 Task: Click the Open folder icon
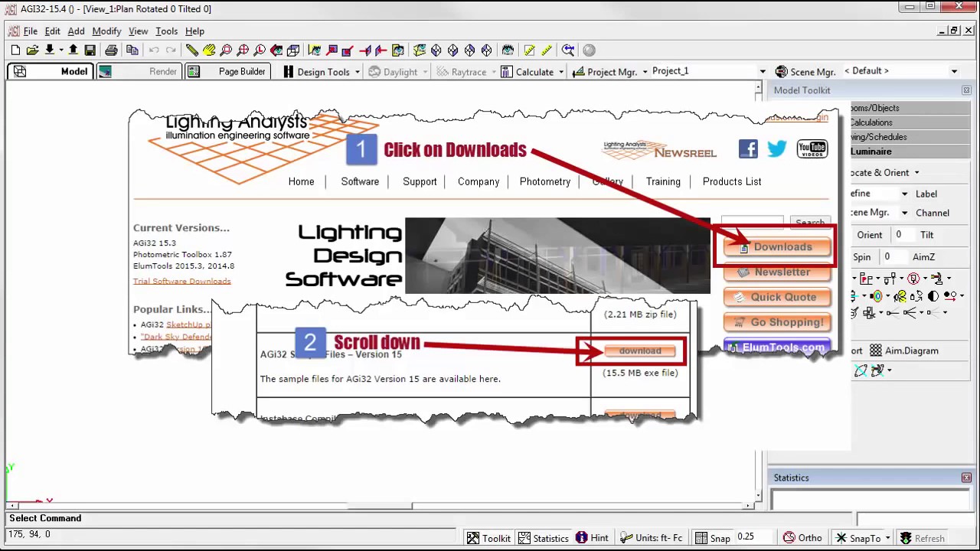click(32, 51)
